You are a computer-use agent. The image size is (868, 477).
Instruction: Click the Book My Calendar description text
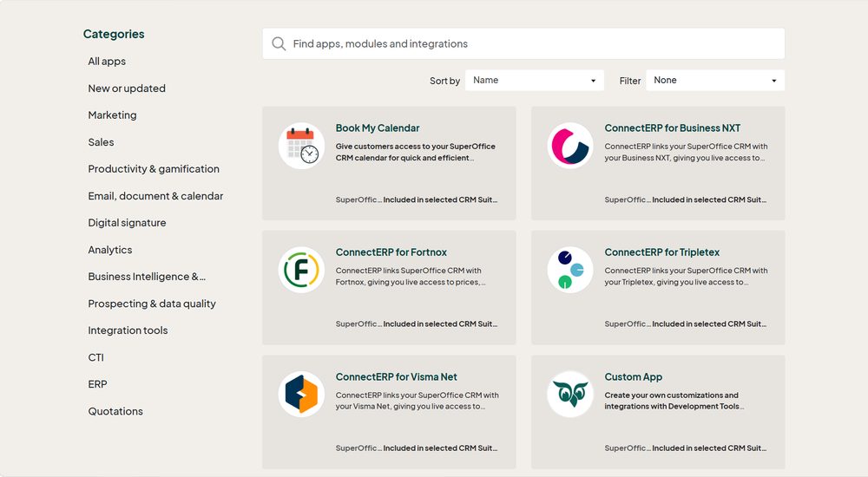click(x=415, y=152)
